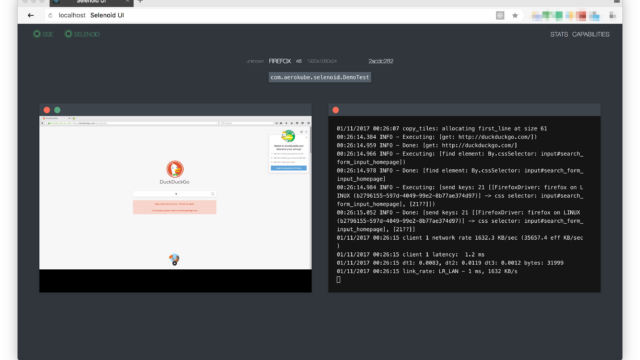Open the STATS page
The image size is (640, 360).
559,34
